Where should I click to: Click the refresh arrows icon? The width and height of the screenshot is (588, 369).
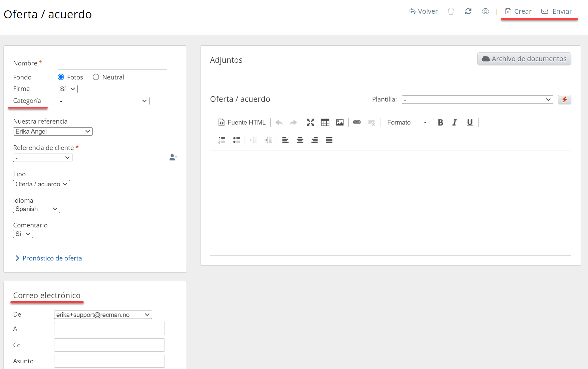(468, 11)
